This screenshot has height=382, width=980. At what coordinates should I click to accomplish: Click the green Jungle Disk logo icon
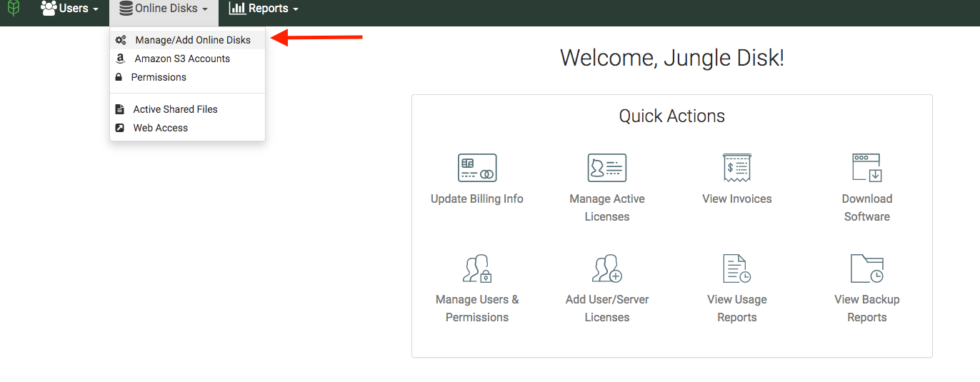(13, 9)
